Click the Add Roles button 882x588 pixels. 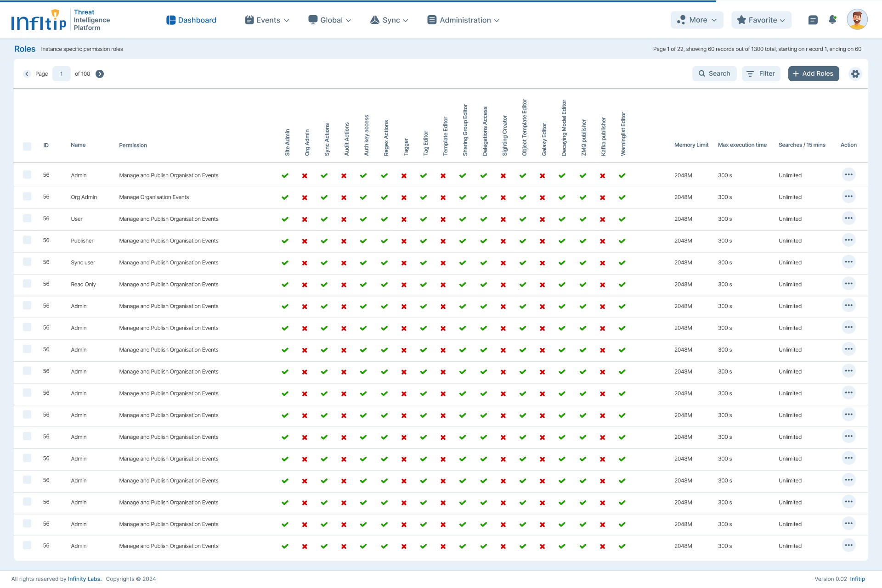pos(813,73)
